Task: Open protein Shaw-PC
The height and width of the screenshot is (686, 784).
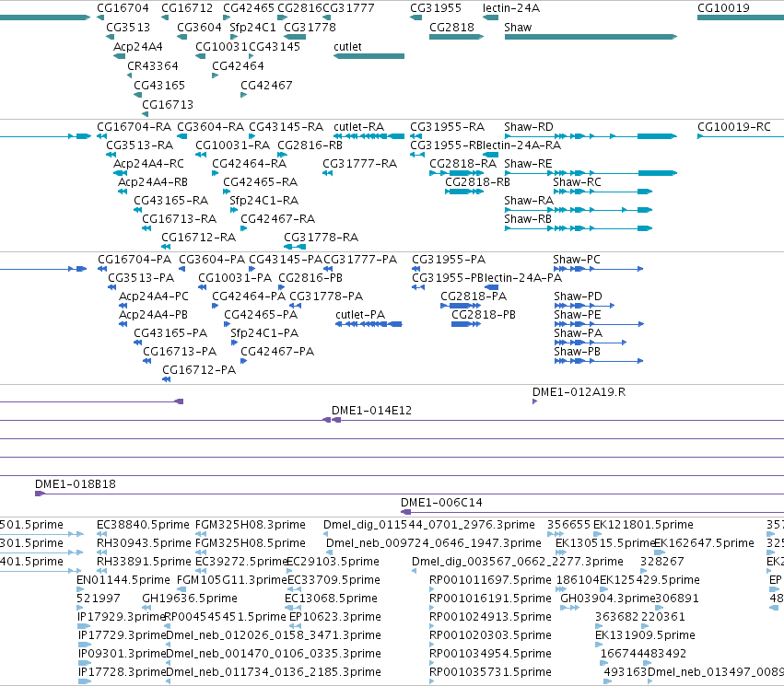Action: [577, 260]
